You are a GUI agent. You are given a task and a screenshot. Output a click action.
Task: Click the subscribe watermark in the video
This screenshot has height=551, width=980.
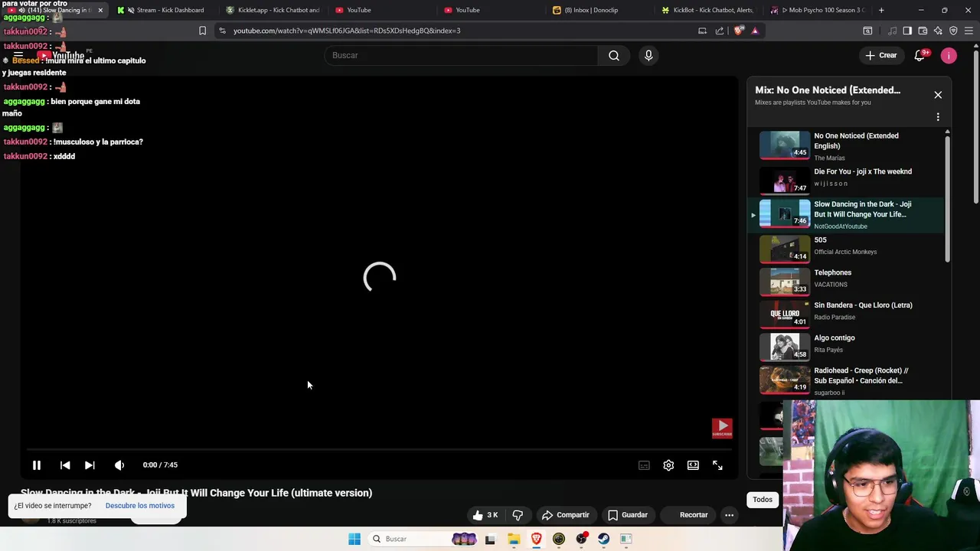[x=722, y=428]
